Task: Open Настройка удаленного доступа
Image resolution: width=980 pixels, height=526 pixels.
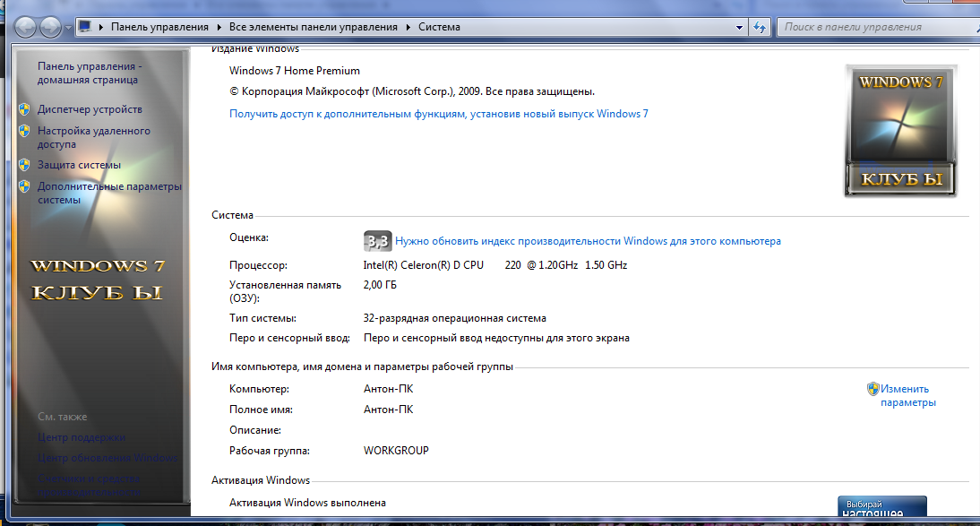Action: pos(94,138)
